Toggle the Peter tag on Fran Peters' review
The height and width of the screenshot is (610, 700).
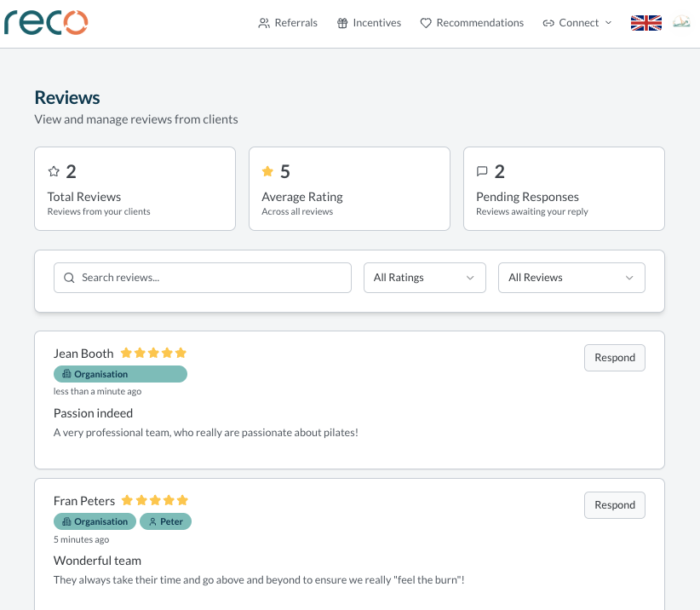165,521
